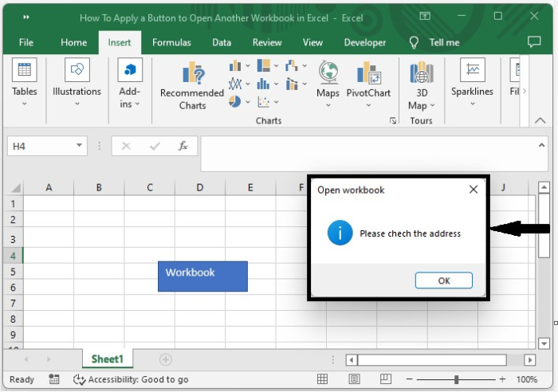This screenshot has height=392, width=558.
Task: Click the macro recording status bar icon
Action: point(54,379)
